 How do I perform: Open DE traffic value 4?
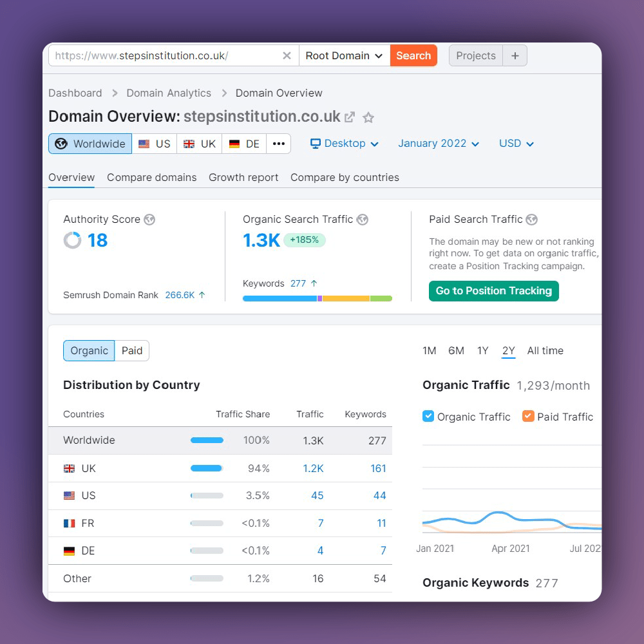[320, 551]
